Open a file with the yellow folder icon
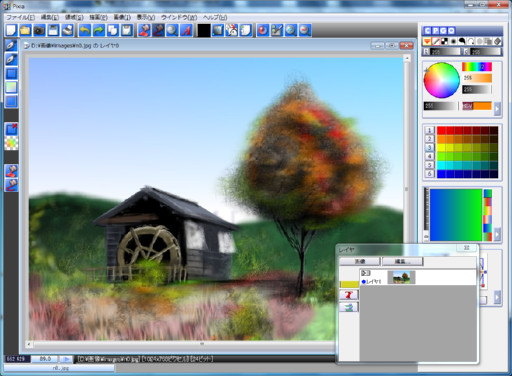 [25, 31]
